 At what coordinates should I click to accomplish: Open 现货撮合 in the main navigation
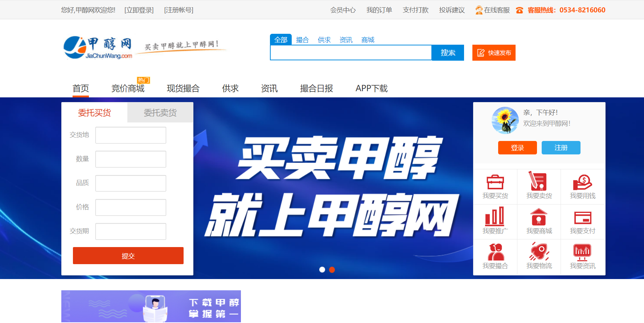(x=183, y=88)
